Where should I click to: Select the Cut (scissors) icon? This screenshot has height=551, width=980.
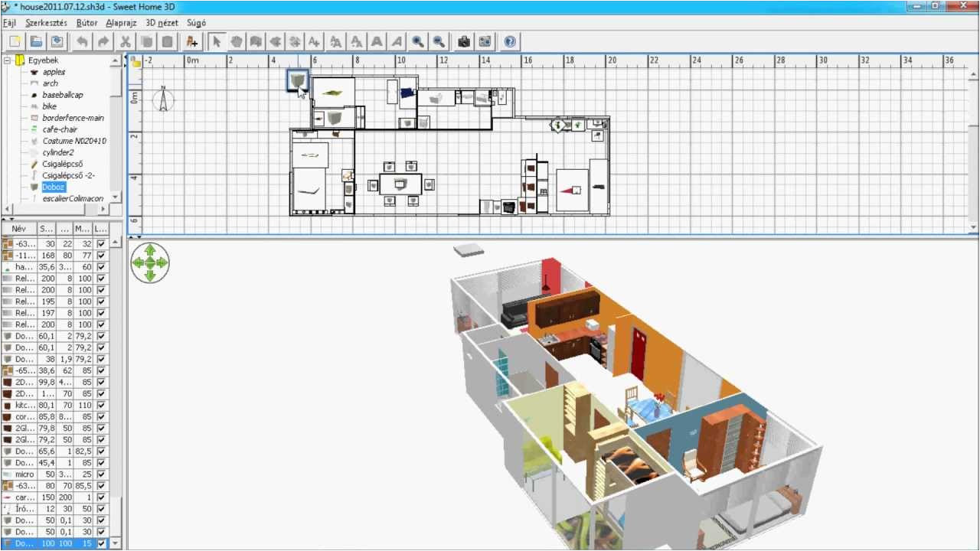pyautogui.click(x=125, y=41)
